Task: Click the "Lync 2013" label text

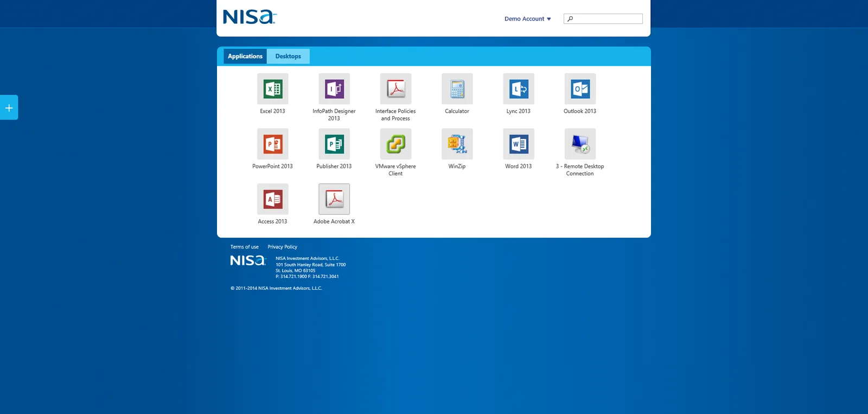Action: (519, 111)
